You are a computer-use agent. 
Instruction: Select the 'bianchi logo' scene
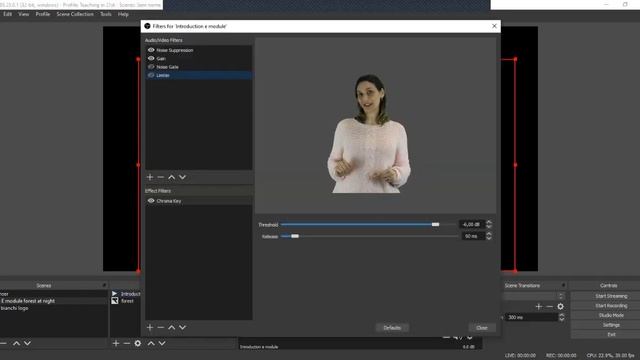(x=53, y=308)
